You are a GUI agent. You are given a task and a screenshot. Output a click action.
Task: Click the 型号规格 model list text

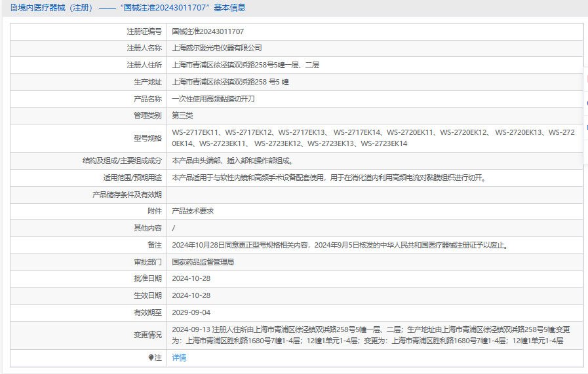[373, 138]
